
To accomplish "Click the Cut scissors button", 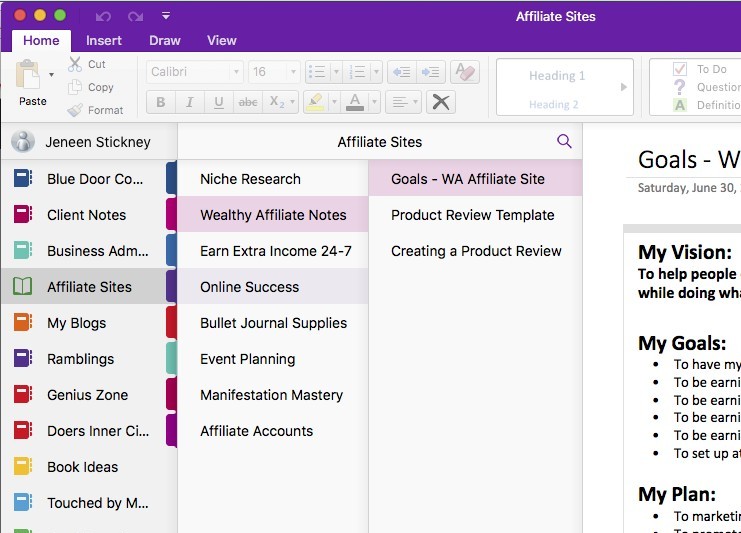I will [87, 64].
